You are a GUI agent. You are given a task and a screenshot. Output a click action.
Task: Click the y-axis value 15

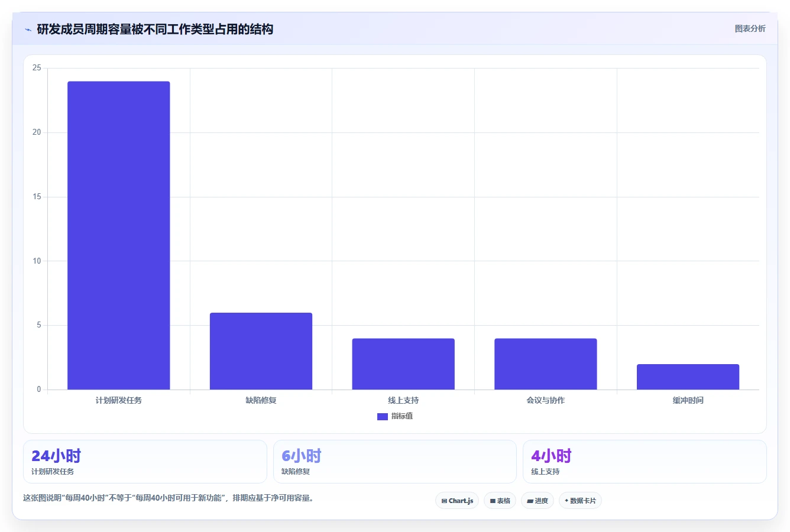[x=37, y=197]
